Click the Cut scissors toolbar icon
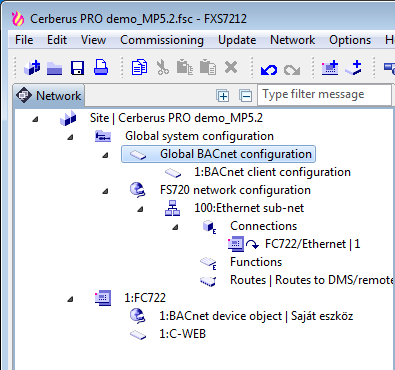This screenshot has height=370, width=395. click(x=162, y=67)
